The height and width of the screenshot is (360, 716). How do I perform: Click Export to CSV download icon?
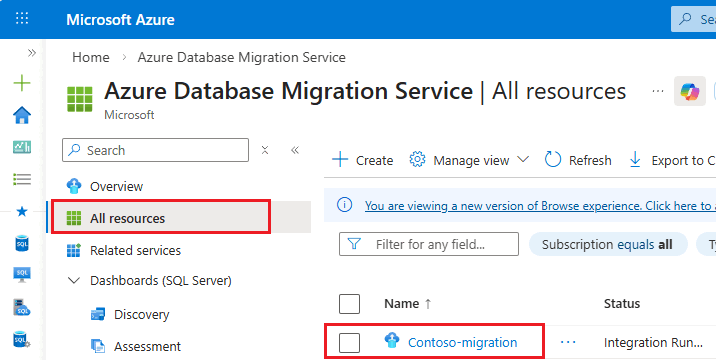635,160
